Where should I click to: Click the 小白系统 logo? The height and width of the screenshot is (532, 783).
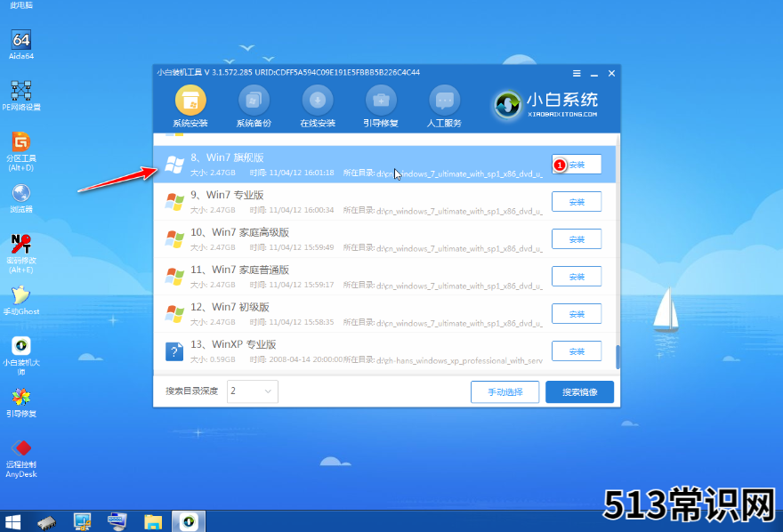[545, 104]
